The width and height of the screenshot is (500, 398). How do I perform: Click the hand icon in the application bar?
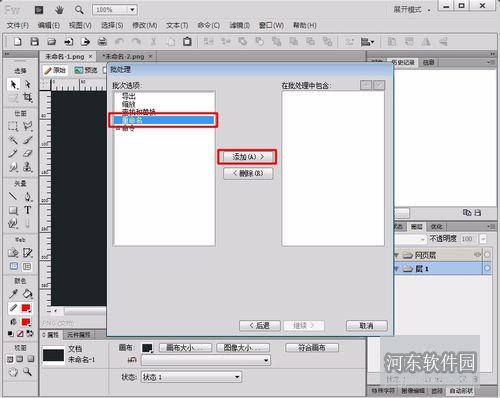coord(59,10)
